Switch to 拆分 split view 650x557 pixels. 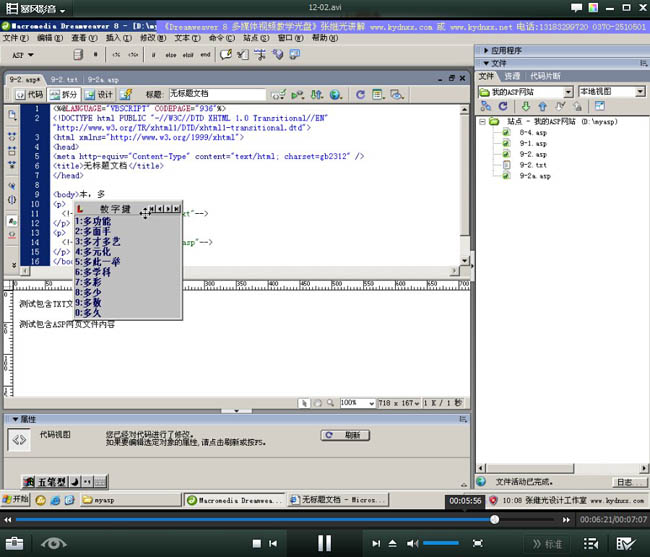point(63,95)
